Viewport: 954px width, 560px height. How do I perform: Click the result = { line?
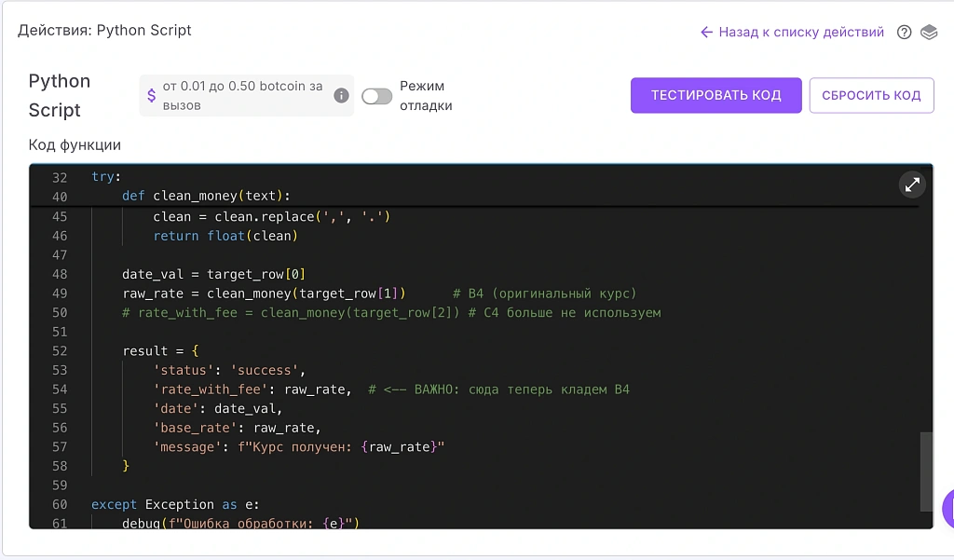[160, 351]
